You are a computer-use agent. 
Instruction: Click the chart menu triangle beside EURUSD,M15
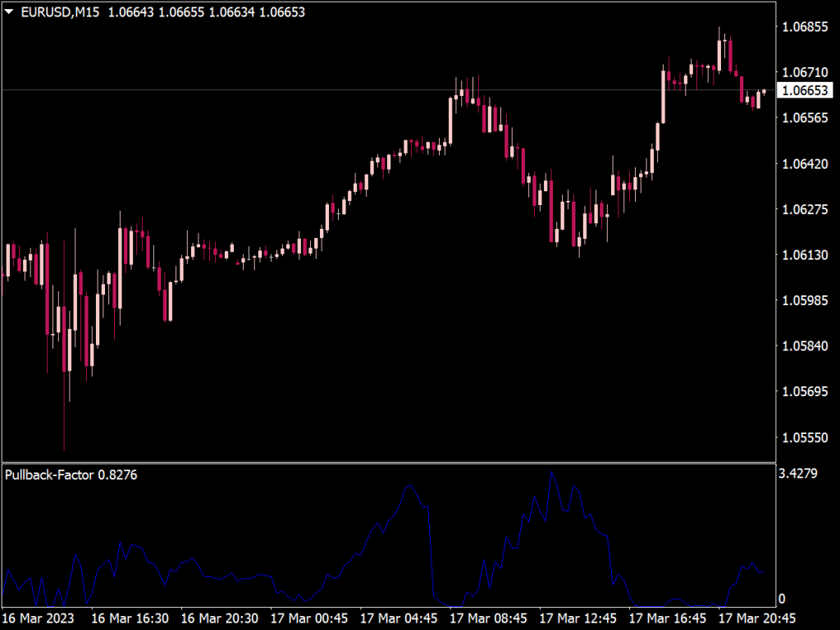coord(8,11)
